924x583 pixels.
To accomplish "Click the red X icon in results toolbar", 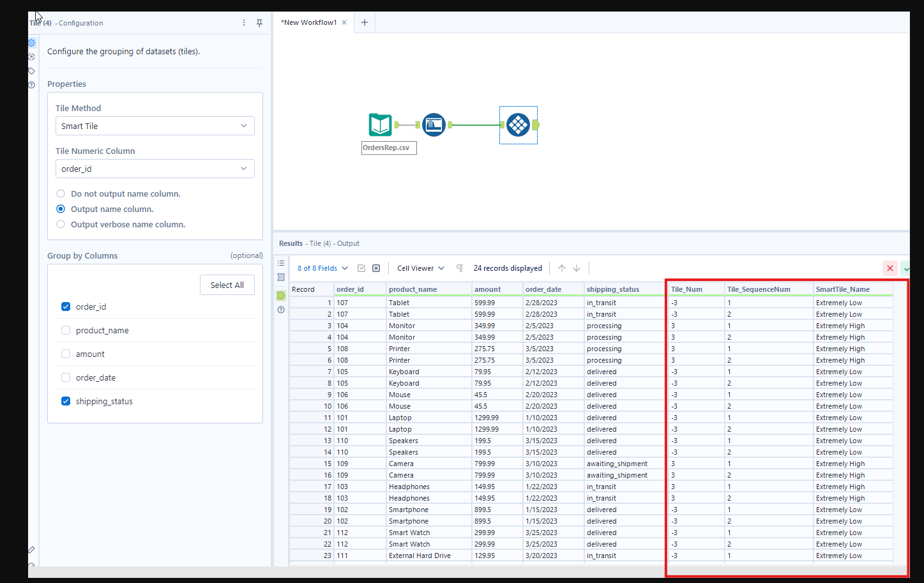I will [890, 268].
